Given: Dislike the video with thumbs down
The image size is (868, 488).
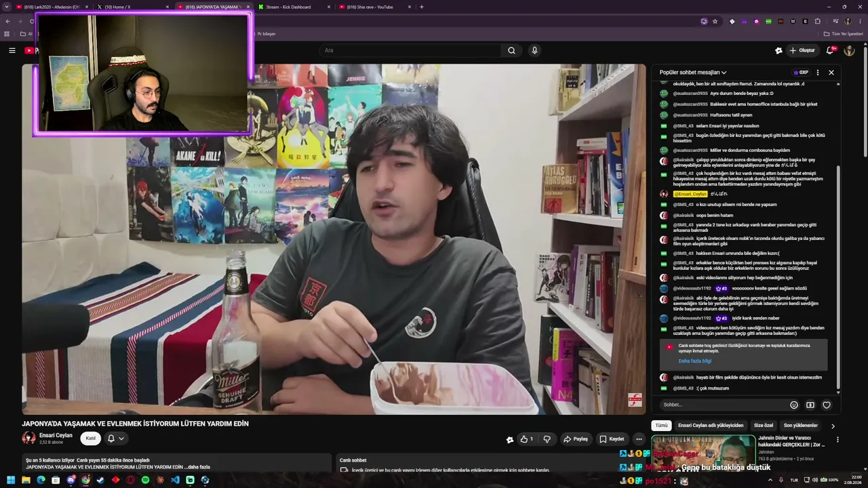Looking at the screenshot, I should [x=547, y=439].
